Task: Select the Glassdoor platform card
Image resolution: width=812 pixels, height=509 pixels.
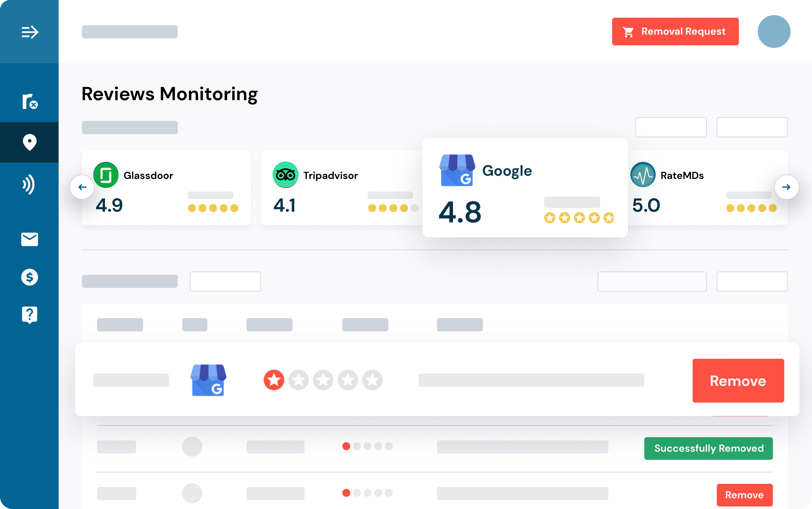Action: (x=166, y=187)
